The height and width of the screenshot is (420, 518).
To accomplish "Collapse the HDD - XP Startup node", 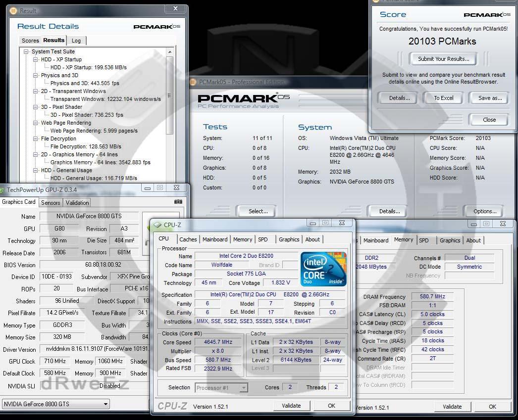I will coord(35,59).
